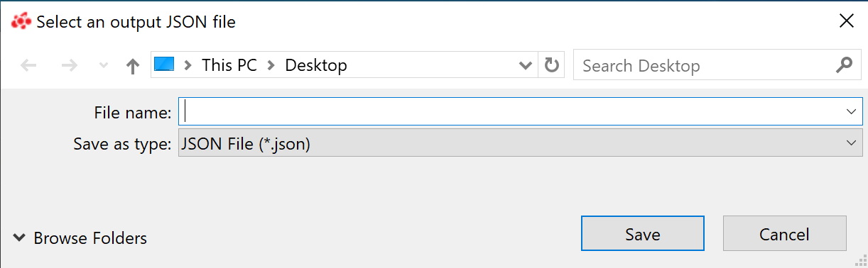Click the magnifier search icon
The height and width of the screenshot is (268, 868).
[844, 65]
